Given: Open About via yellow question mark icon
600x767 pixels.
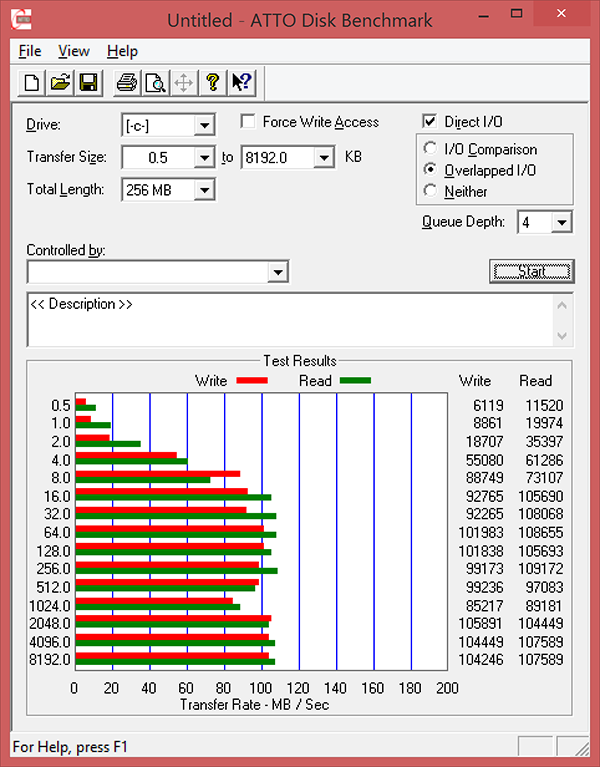Looking at the screenshot, I should (213, 82).
